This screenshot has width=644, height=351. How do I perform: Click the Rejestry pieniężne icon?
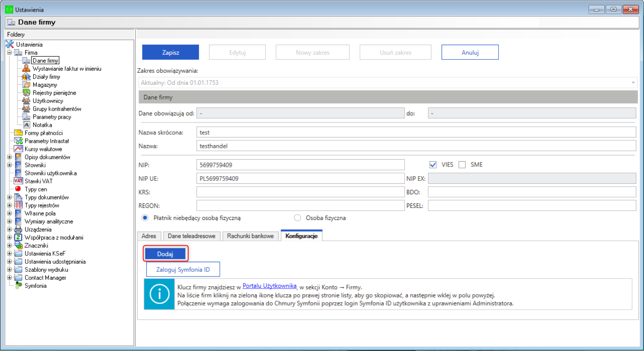pos(26,93)
